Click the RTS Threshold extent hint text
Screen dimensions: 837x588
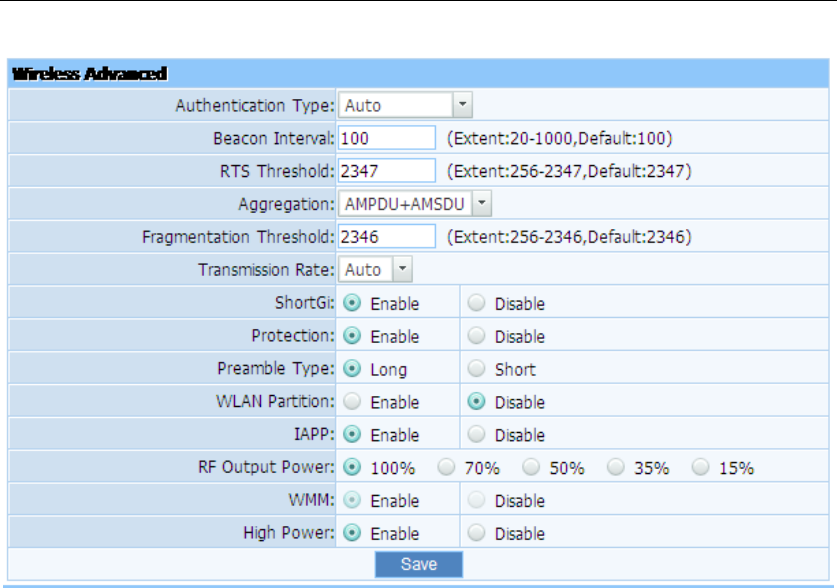[x=569, y=171]
